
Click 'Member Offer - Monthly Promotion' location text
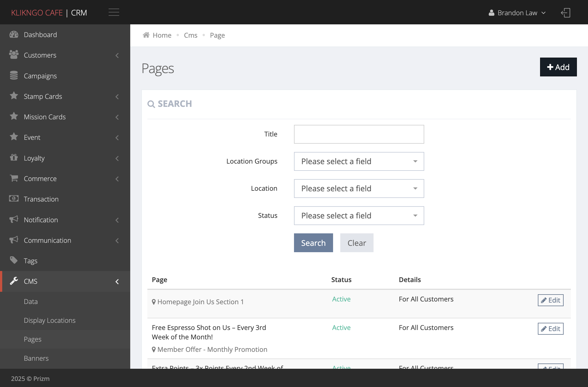tap(212, 349)
